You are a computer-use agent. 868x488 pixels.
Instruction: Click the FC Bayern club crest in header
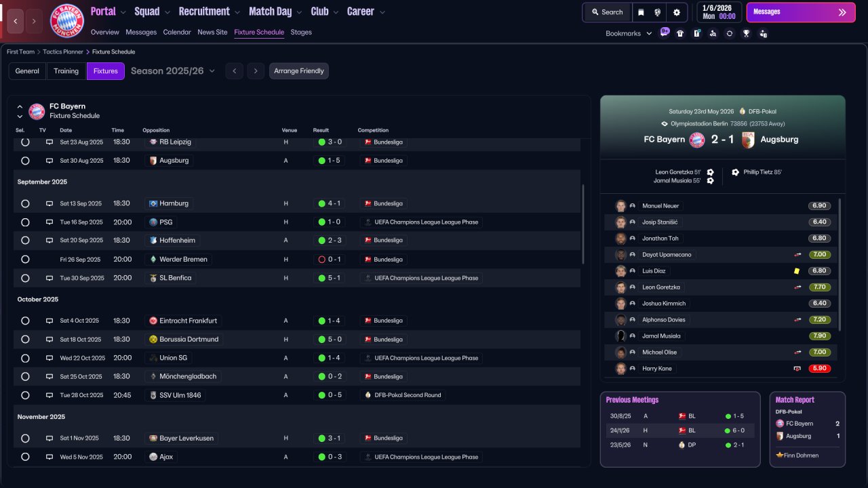66,21
